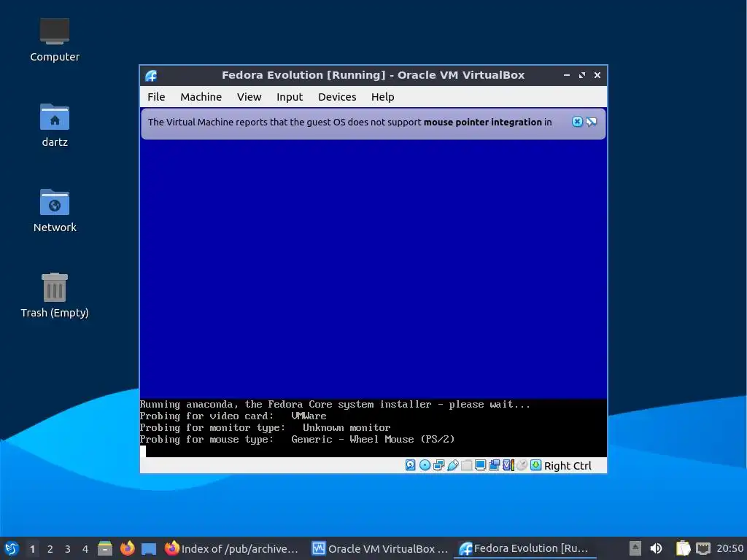
Task: Open the volume control in tray
Action: pos(656,548)
